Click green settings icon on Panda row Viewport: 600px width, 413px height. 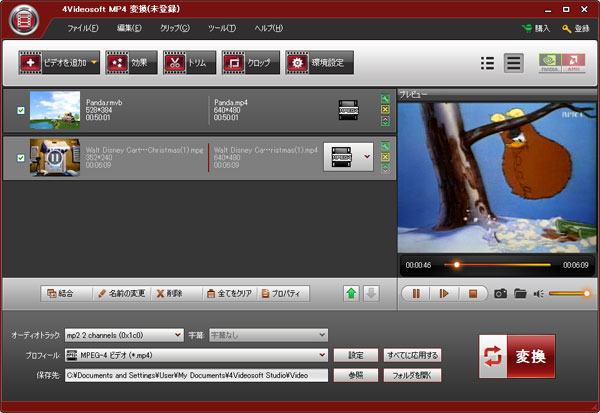385,99
